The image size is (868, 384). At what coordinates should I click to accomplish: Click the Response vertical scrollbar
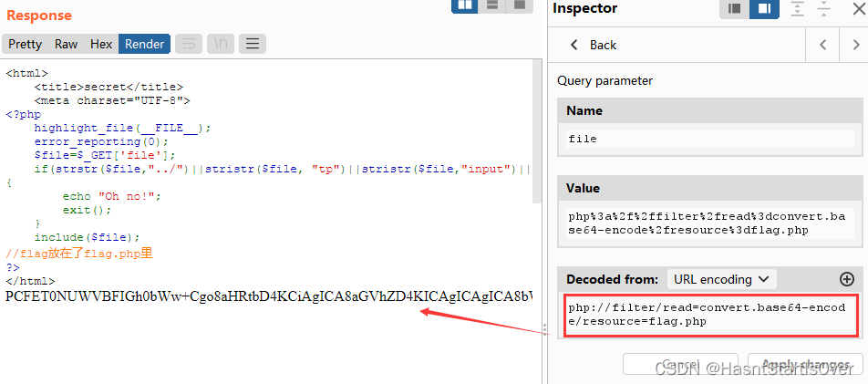point(536,133)
